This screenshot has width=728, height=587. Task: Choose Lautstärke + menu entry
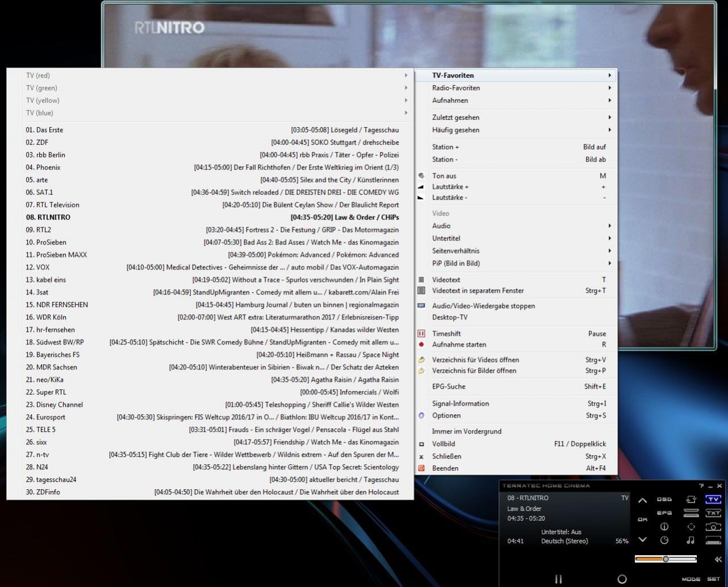pos(516,186)
